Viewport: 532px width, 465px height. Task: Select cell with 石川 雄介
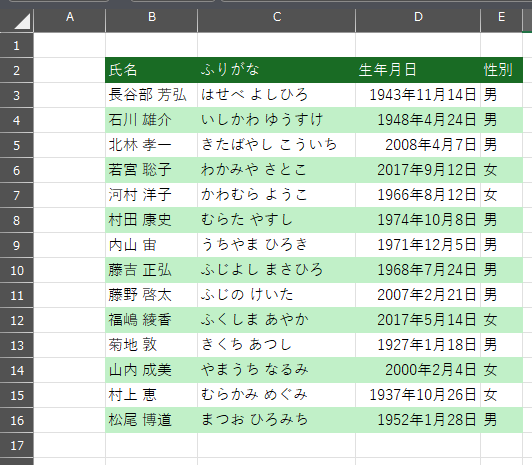click(151, 120)
